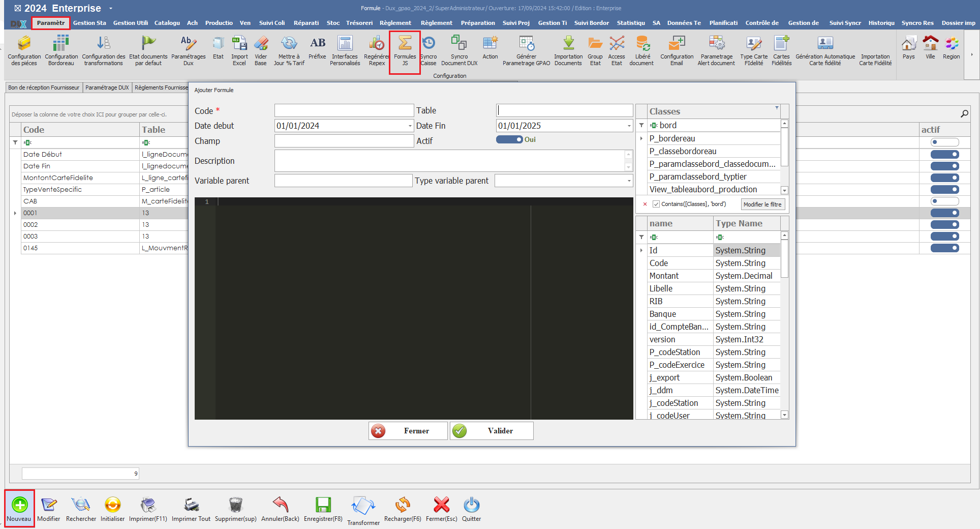
Task: Open the Catalogu menu tab
Action: (x=167, y=23)
